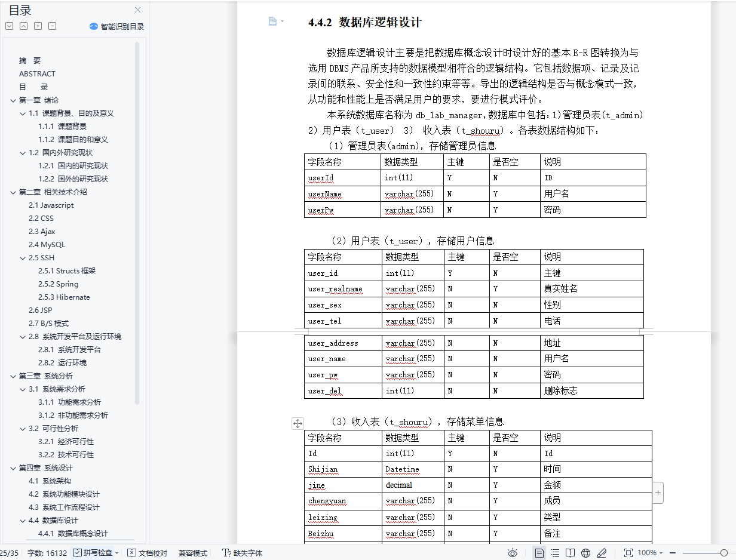Go to 2.5.3 Hibernate heading

coord(64,297)
